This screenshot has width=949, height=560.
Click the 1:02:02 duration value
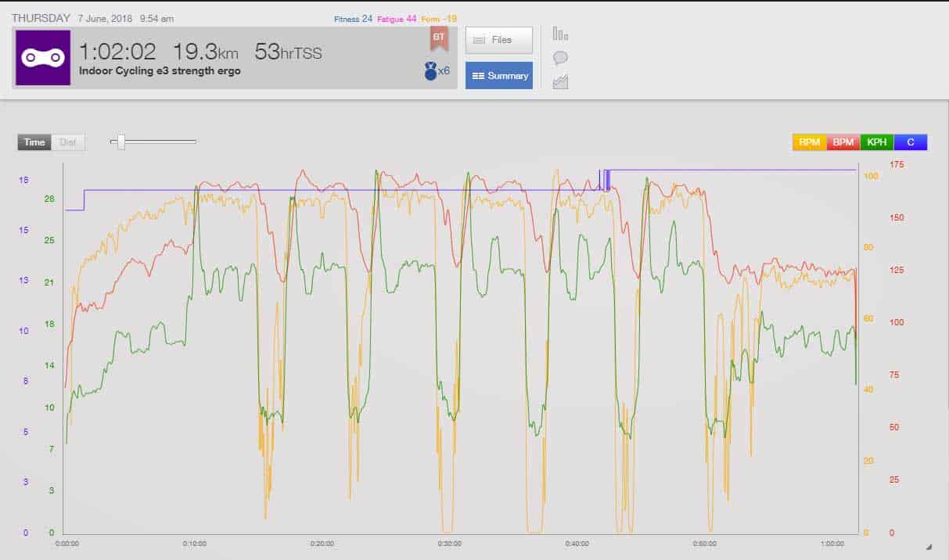coord(117,52)
